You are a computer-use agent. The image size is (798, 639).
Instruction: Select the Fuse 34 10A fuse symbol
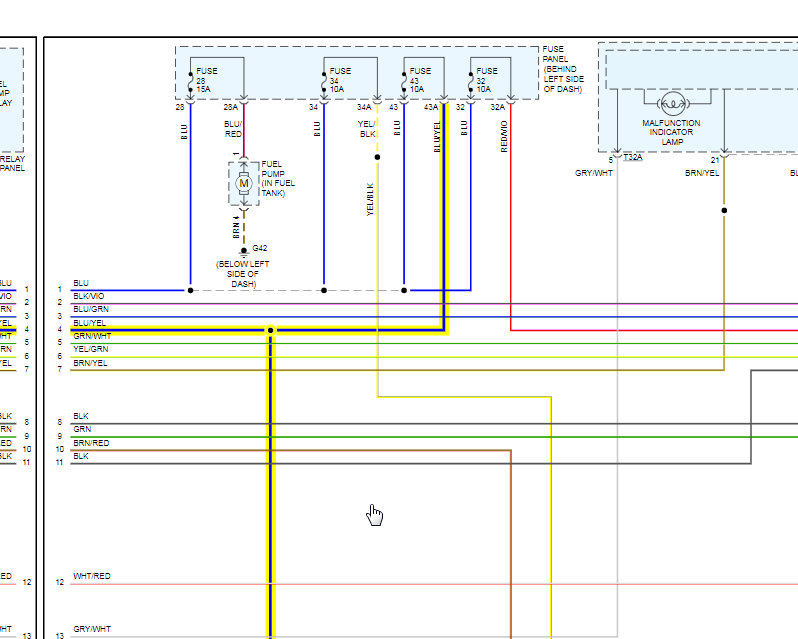[324, 81]
